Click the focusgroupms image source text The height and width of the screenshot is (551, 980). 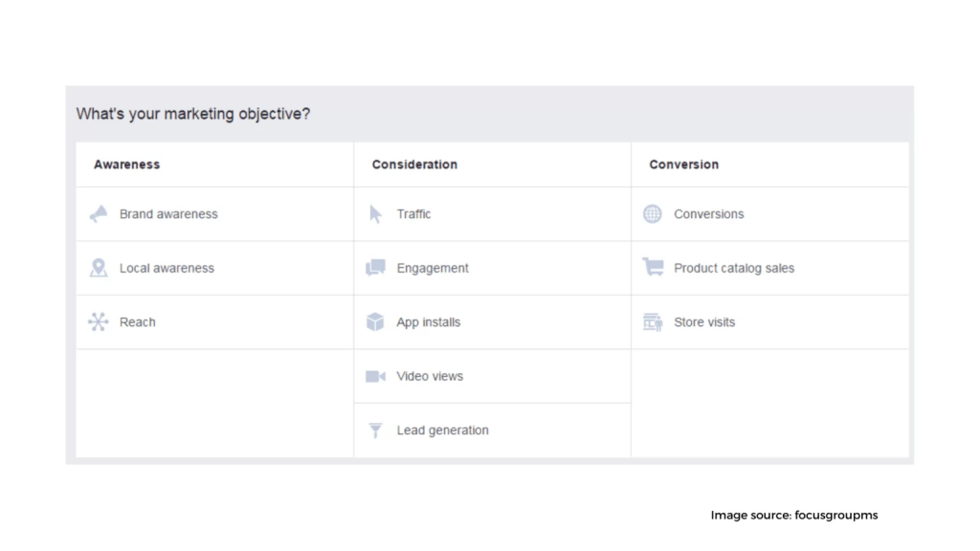[x=836, y=515]
